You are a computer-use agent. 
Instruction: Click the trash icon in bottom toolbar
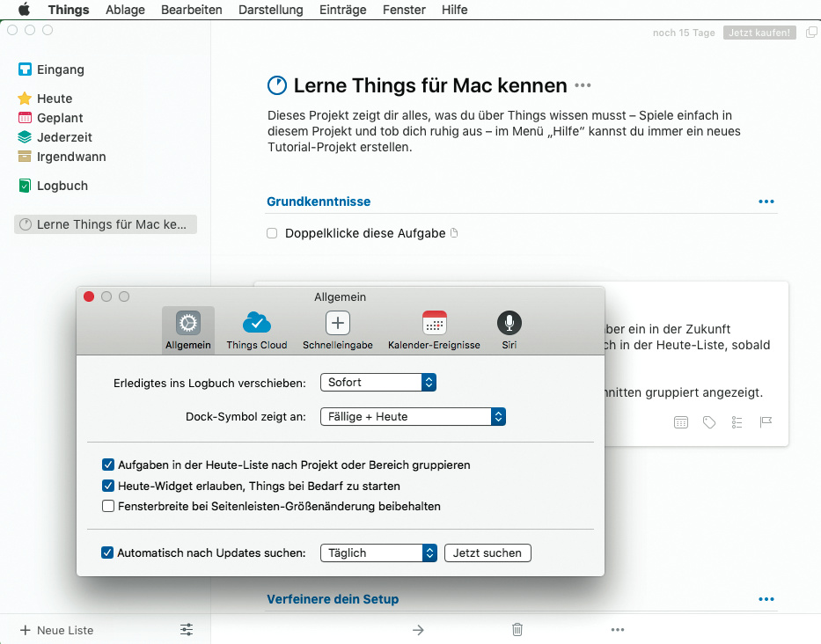pyautogui.click(x=517, y=629)
